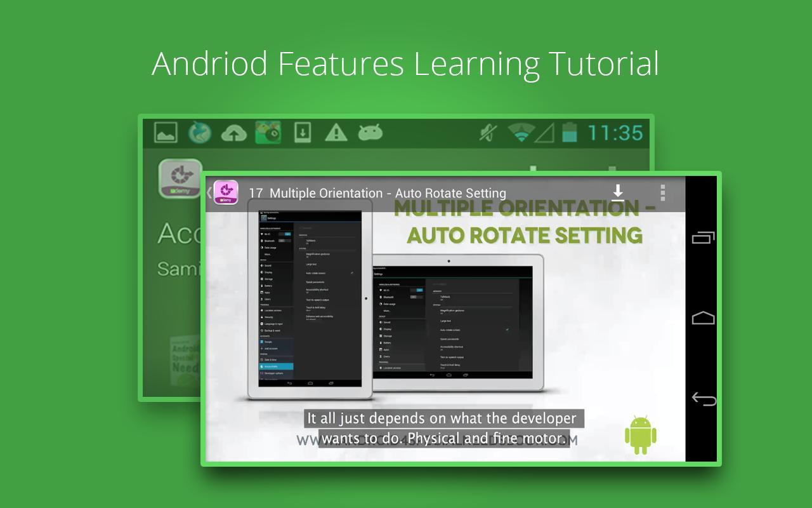Tap the cloud upload icon in the status bar
Screen dimensions: 812x508
tap(233, 132)
